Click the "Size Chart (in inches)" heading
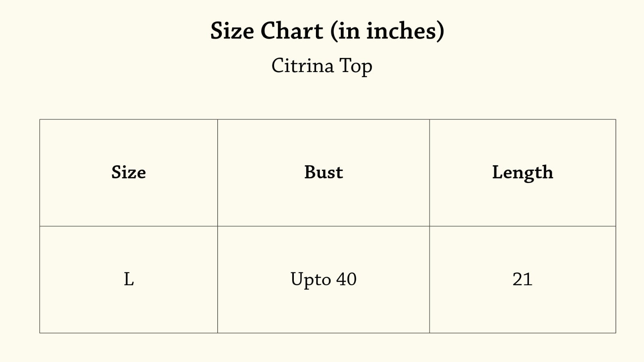 tap(327, 31)
